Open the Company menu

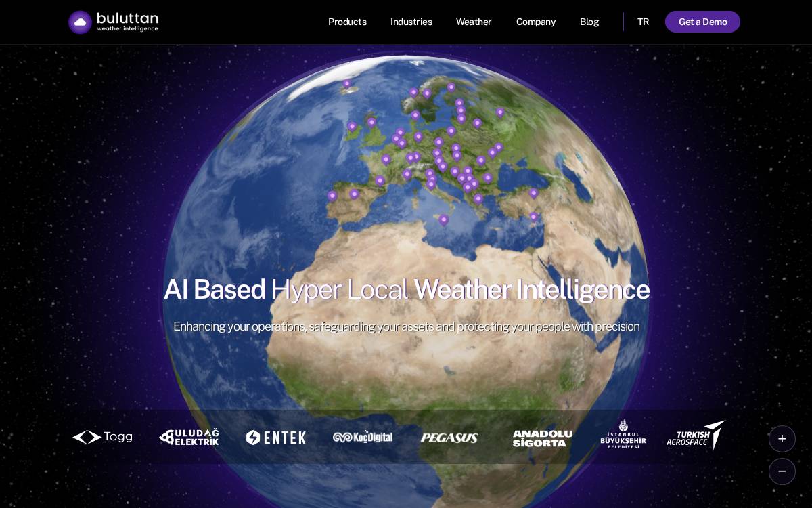(536, 22)
